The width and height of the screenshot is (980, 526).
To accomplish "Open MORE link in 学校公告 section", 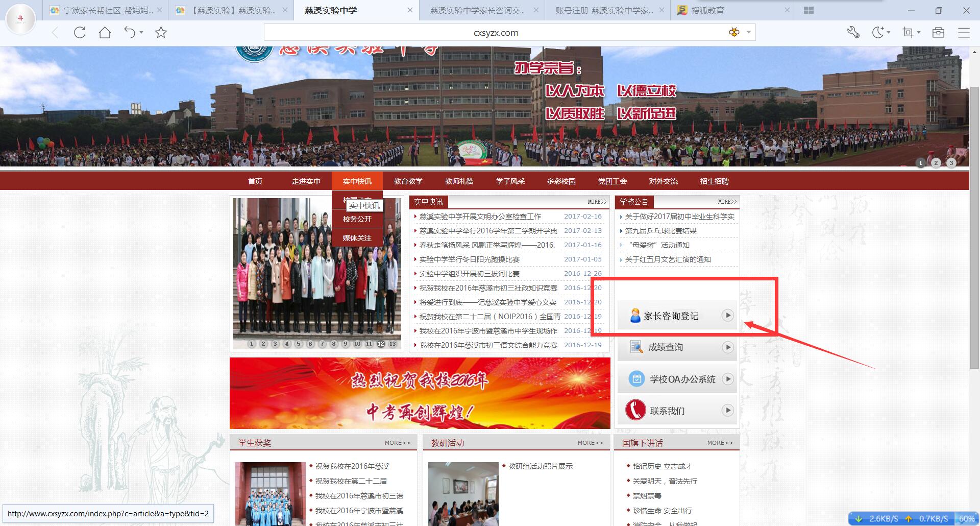I will pos(727,202).
